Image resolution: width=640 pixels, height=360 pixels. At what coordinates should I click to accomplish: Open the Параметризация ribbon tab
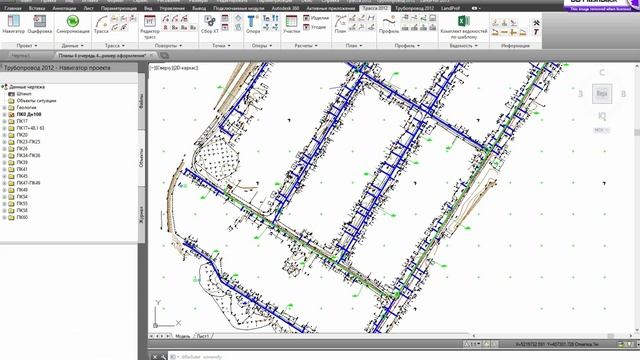coord(119,8)
